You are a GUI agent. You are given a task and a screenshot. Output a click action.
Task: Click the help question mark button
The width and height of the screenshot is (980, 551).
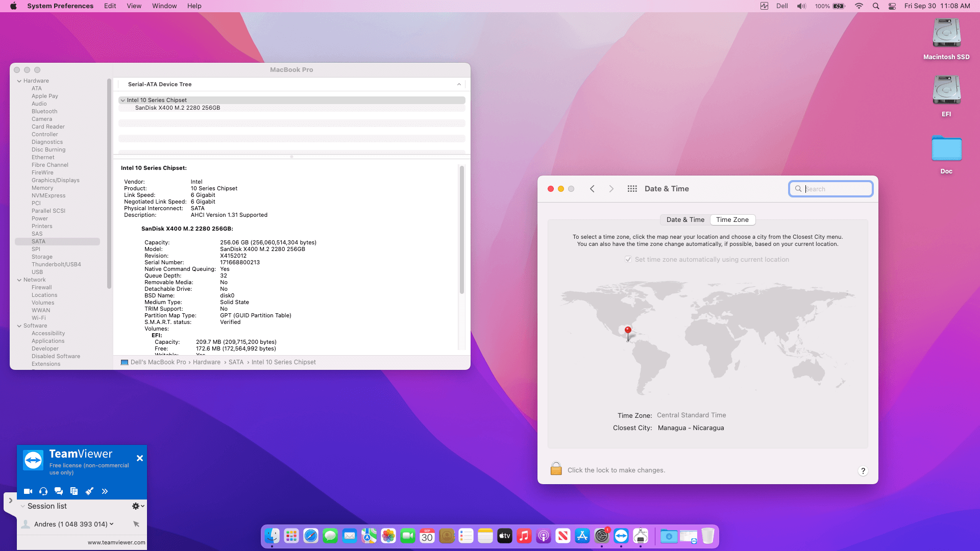coord(863,471)
